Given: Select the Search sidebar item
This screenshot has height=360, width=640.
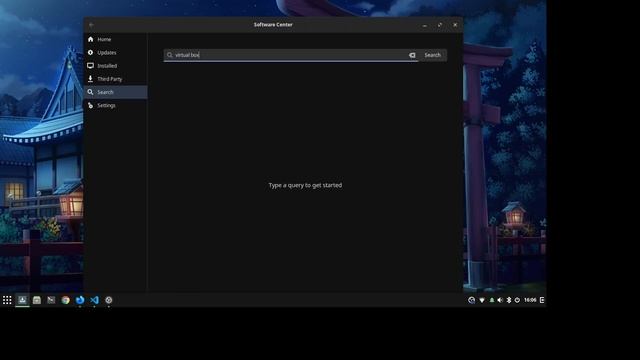Looking at the screenshot, I should point(116,92).
